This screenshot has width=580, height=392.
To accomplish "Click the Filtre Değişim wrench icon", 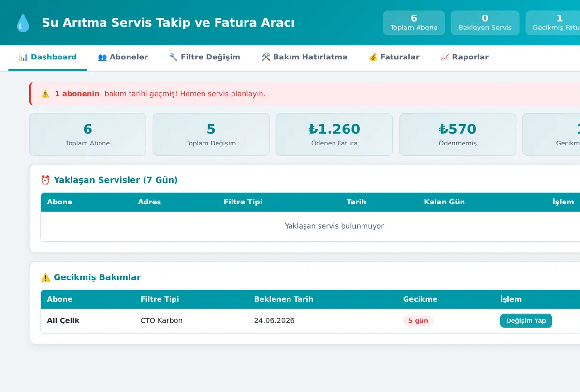I will pyautogui.click(x=174, y=57).
